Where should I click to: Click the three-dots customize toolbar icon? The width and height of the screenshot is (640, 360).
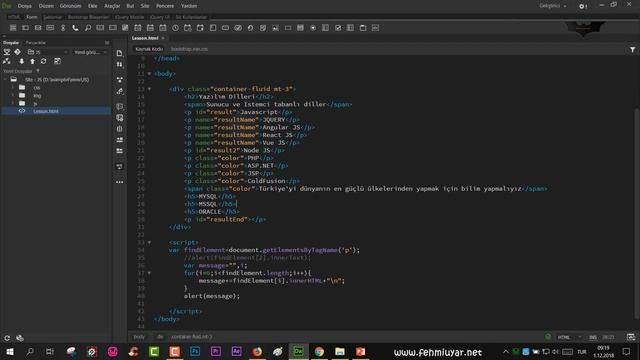click(120, 182)
